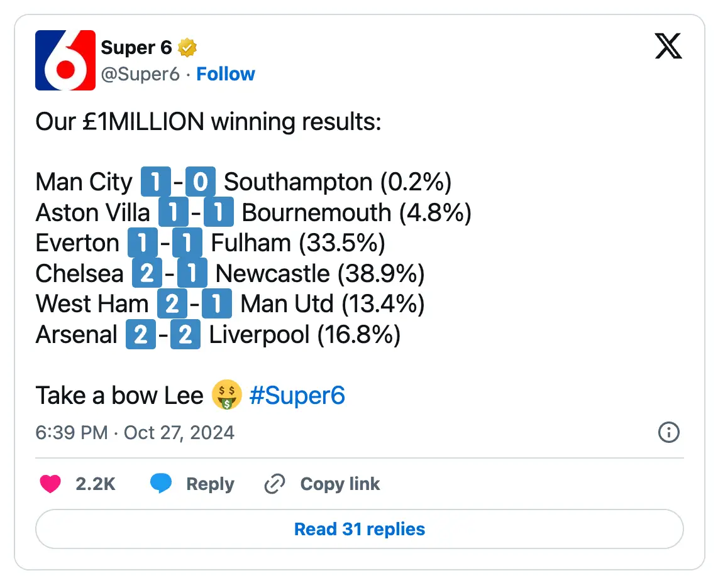Click the heart icon to like the tweet
This screenshot has width=718, height=588.
50,484
